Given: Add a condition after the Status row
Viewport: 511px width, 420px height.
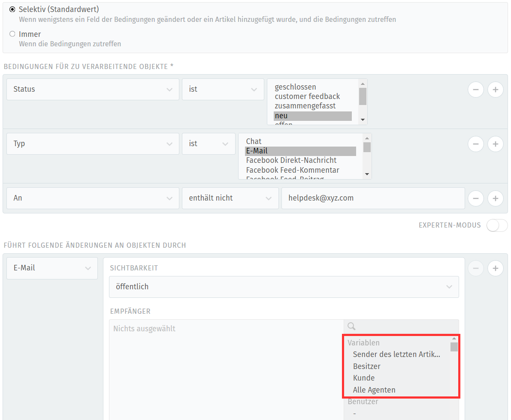Looking at the screenshot, I should coord(496,90).
